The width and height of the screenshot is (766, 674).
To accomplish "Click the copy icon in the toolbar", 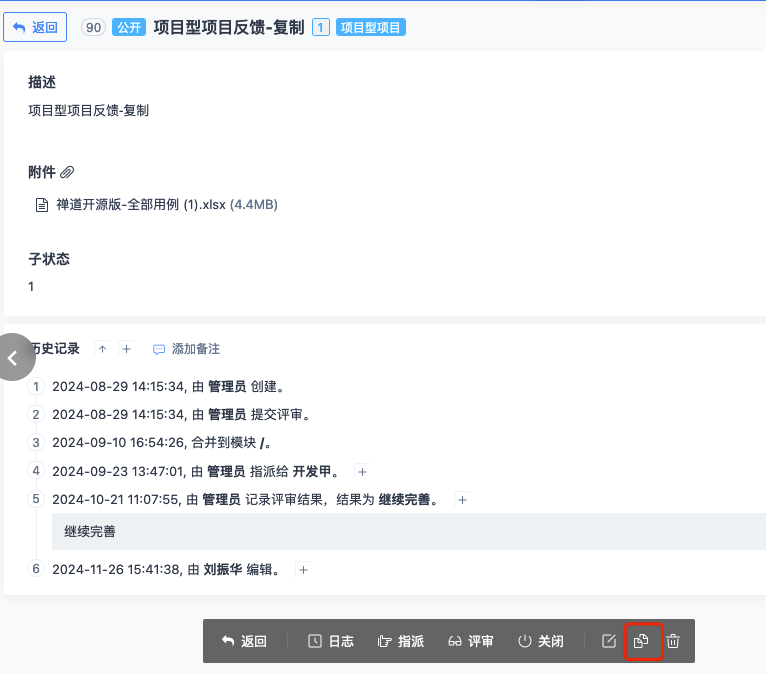I will [641, 641].
